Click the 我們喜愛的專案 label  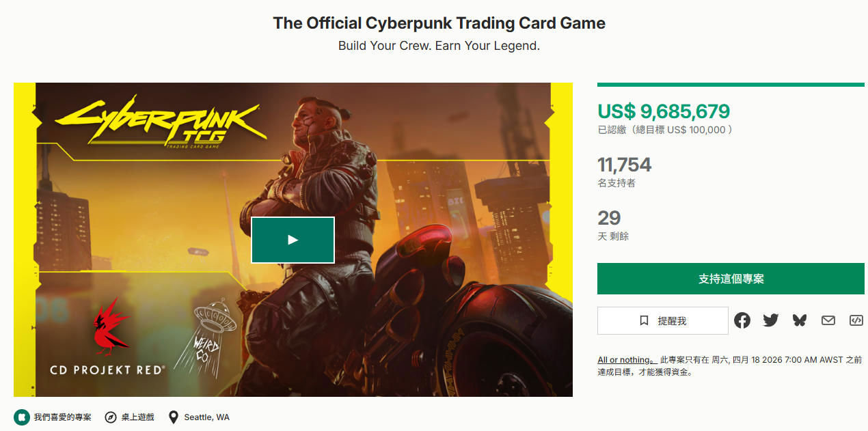pos(62,417)
